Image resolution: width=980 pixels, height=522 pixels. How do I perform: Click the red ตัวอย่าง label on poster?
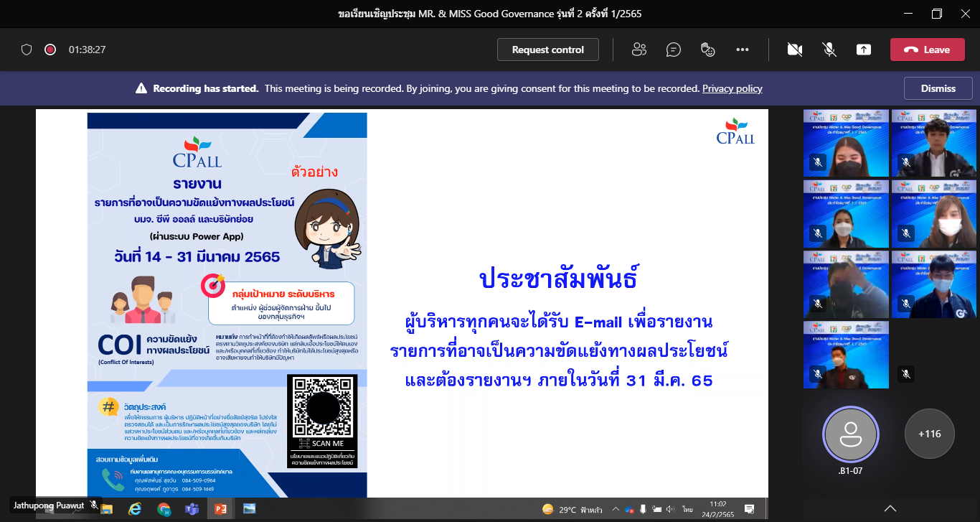pyautogui.click(x=314, y=172)
